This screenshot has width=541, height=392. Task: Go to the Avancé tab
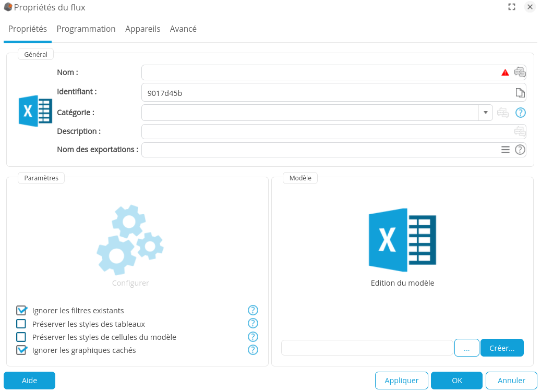click(x=183, y=29)
